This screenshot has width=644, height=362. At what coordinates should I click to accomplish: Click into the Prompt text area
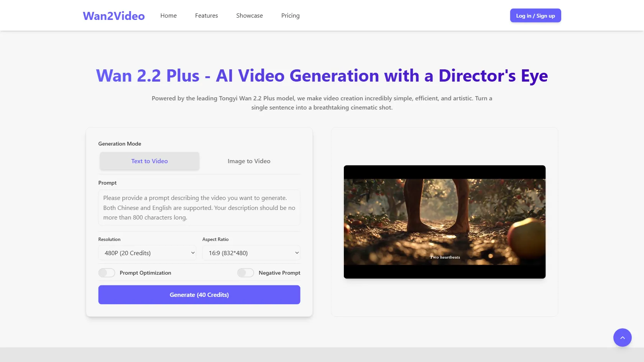tap(199, 208)
